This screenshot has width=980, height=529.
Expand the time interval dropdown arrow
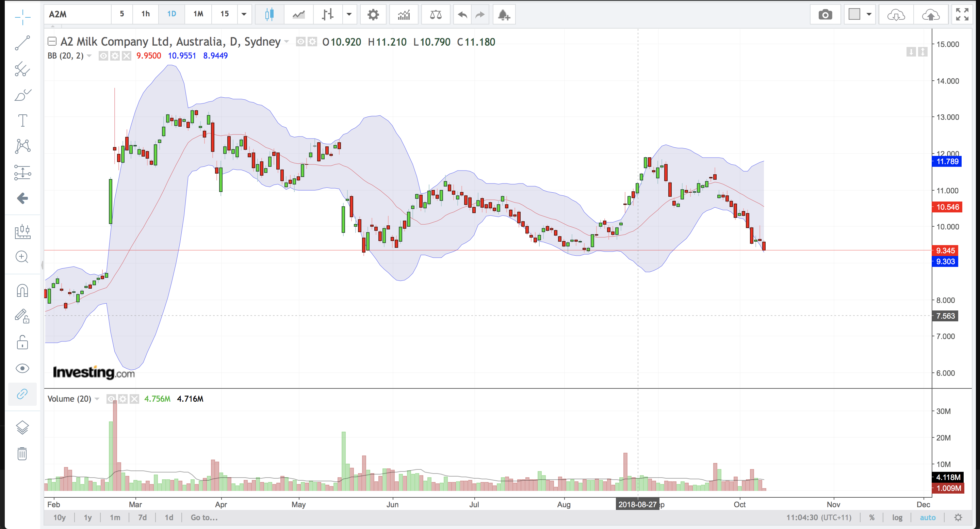(244, 14)
